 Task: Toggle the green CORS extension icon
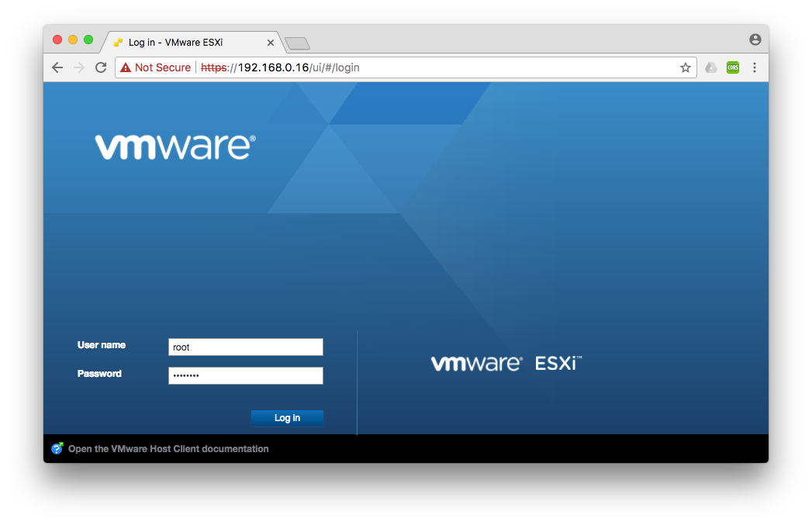[733, 67]
